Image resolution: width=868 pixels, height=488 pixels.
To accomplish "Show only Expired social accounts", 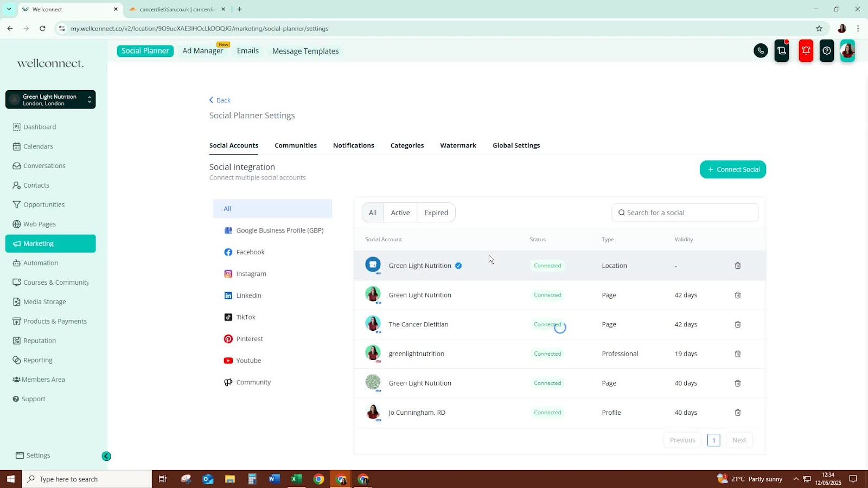I will [436, 213].
